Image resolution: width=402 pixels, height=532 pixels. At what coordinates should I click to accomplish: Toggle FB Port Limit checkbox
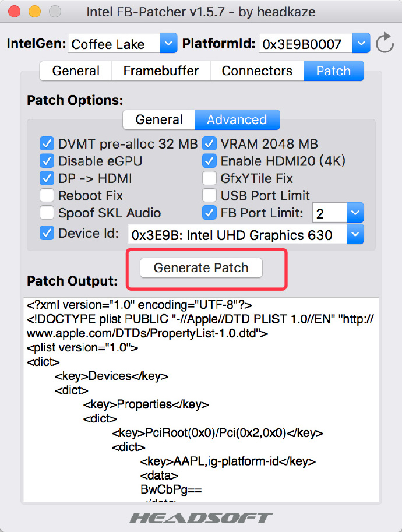click(x=209, y=213)
